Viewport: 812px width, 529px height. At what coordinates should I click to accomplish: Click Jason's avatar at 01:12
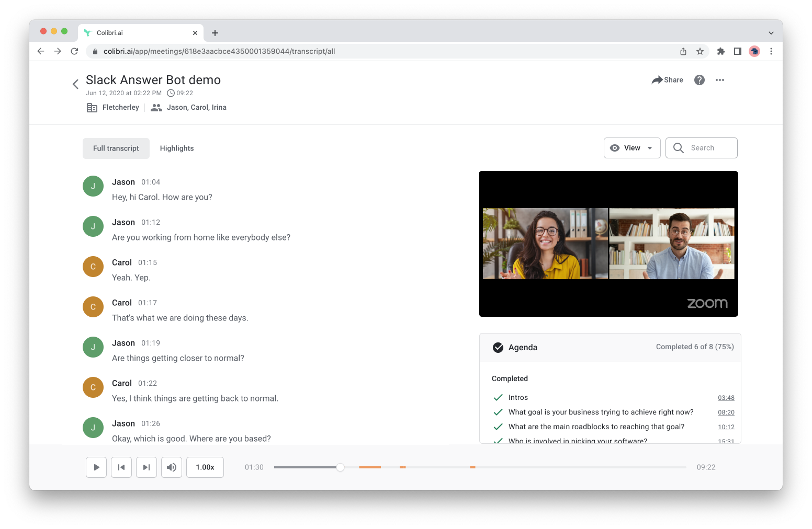tap(93, 226)
